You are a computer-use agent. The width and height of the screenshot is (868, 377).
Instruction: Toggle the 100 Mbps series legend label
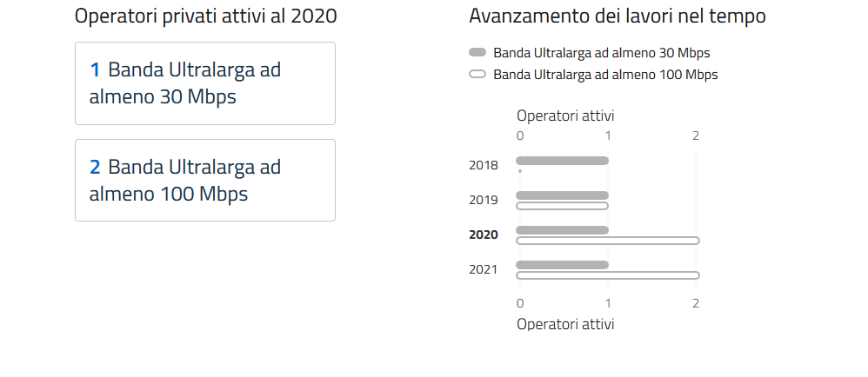click(x=605, y=75)
